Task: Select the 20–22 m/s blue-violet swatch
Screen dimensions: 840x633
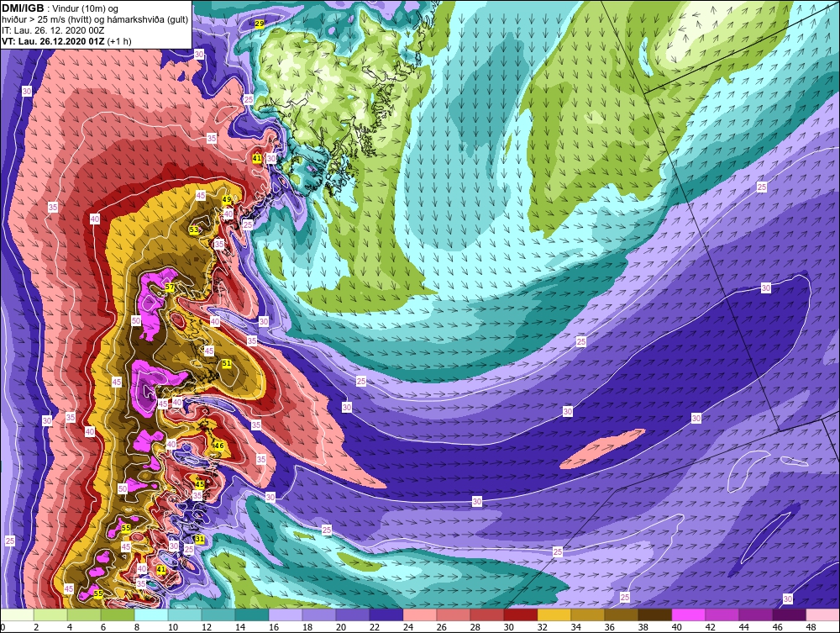Action: coord(353,615)
